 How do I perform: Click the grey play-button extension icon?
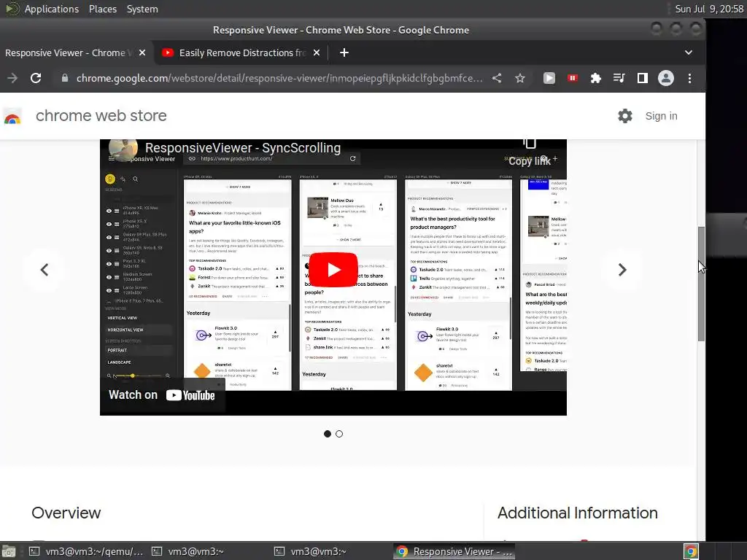pos(549,78)
